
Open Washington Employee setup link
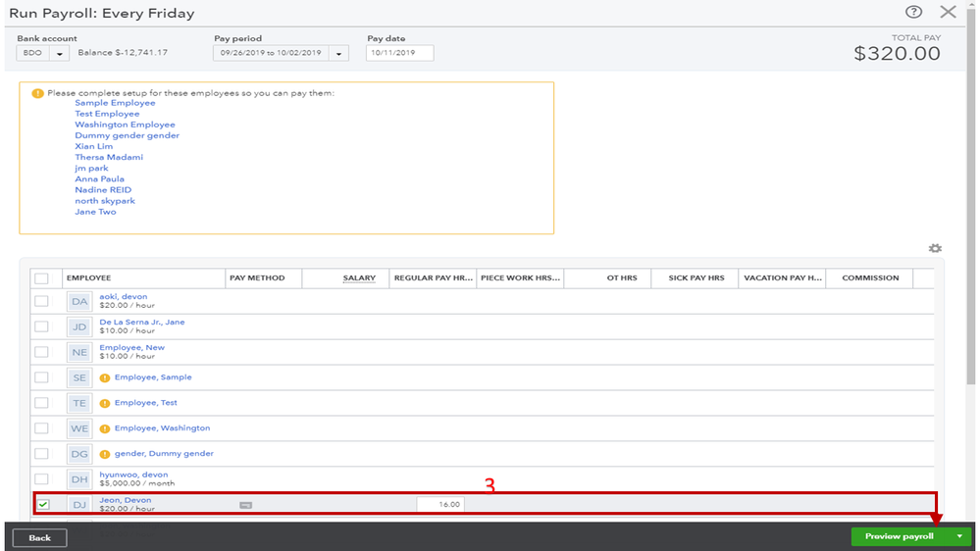point(125,125)
